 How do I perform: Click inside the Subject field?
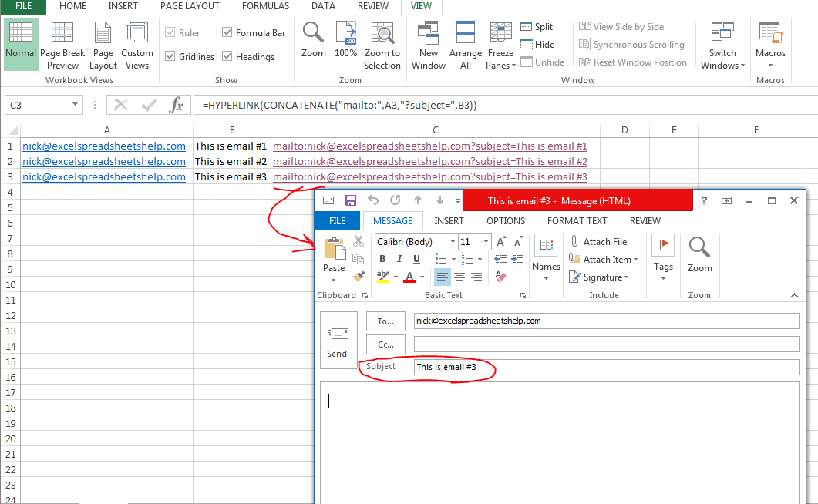540,366
